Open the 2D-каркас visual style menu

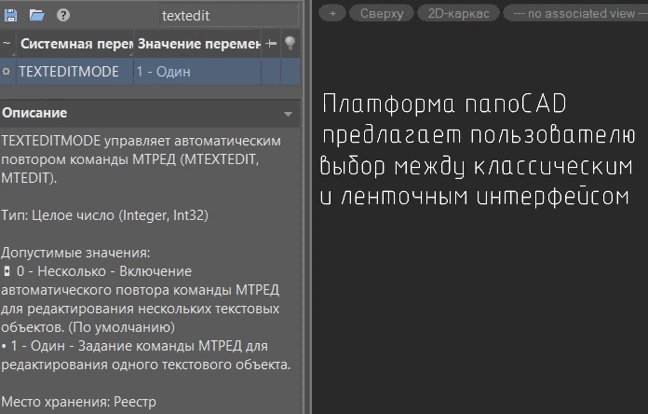(x=458, y=13)
